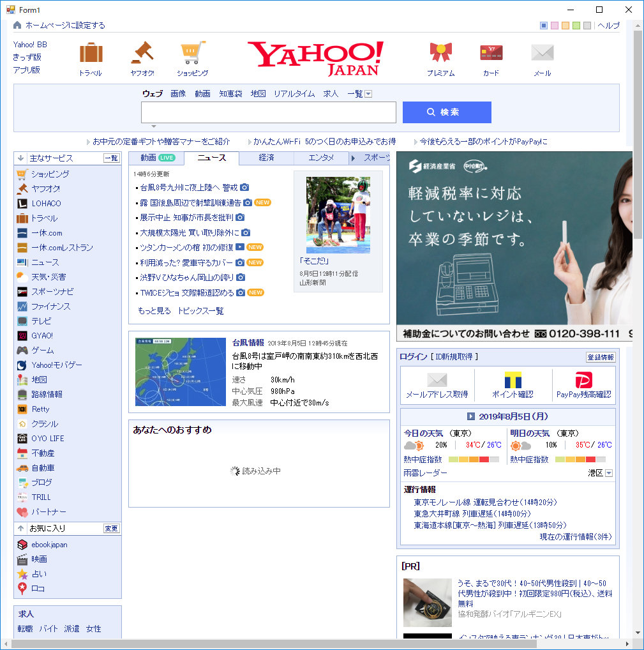The height and width of the screenshot is (650, 644).
Task: Click the date arrow next to 2019年8月5日
Action: [471, 416]
